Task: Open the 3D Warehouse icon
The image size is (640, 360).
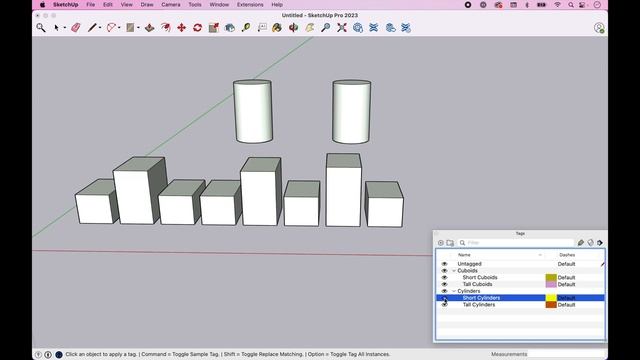Action: point(358,27)
